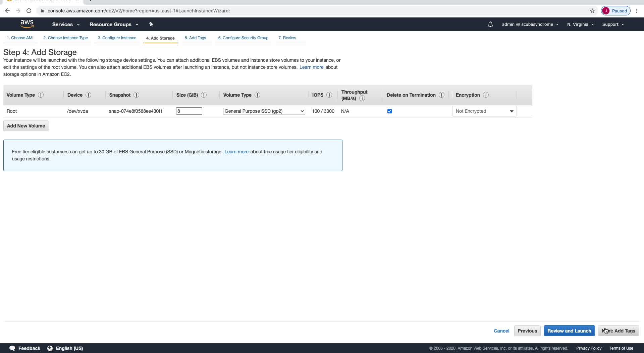
Task: Open the Chrome three-dot menu
Action: pyautogui.click(x=637, y=11)
